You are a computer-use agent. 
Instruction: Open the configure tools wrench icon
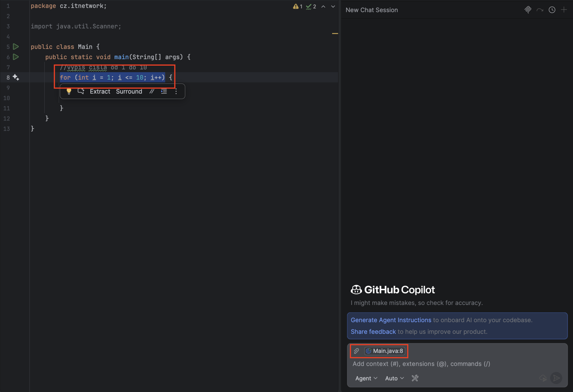(x=415, y=378)
